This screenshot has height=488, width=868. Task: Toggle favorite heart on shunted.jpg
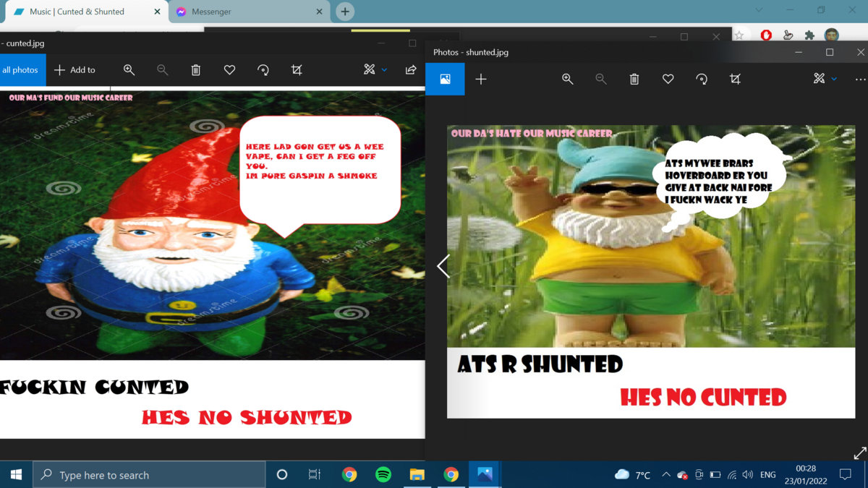tap(668, 79)
